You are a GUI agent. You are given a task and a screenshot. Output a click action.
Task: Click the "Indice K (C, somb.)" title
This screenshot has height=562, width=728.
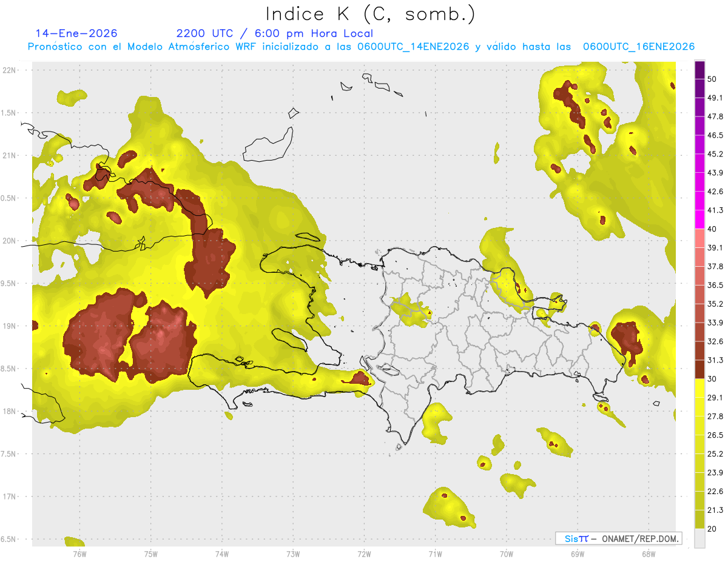pyautogui.click(x=371, y=13)
